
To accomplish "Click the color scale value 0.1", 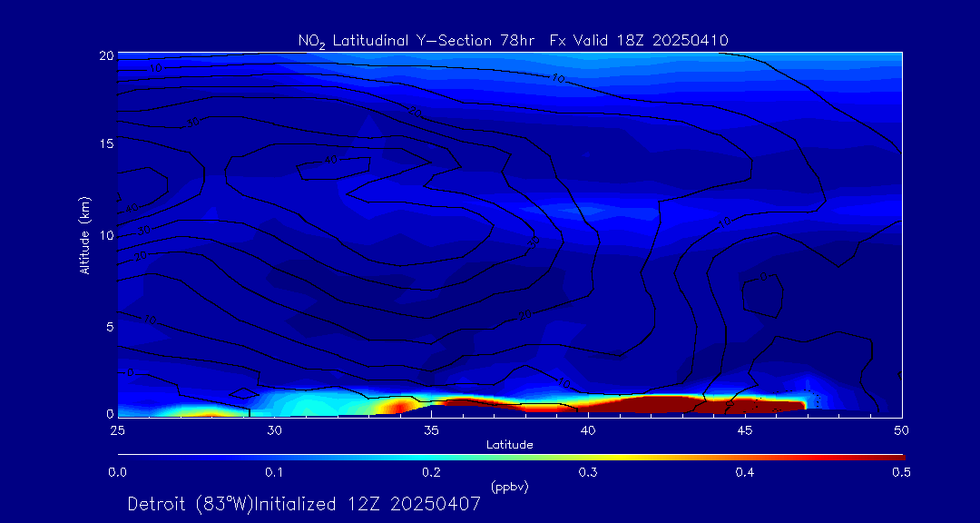I will pyautogui.click(x=274, y=472).
